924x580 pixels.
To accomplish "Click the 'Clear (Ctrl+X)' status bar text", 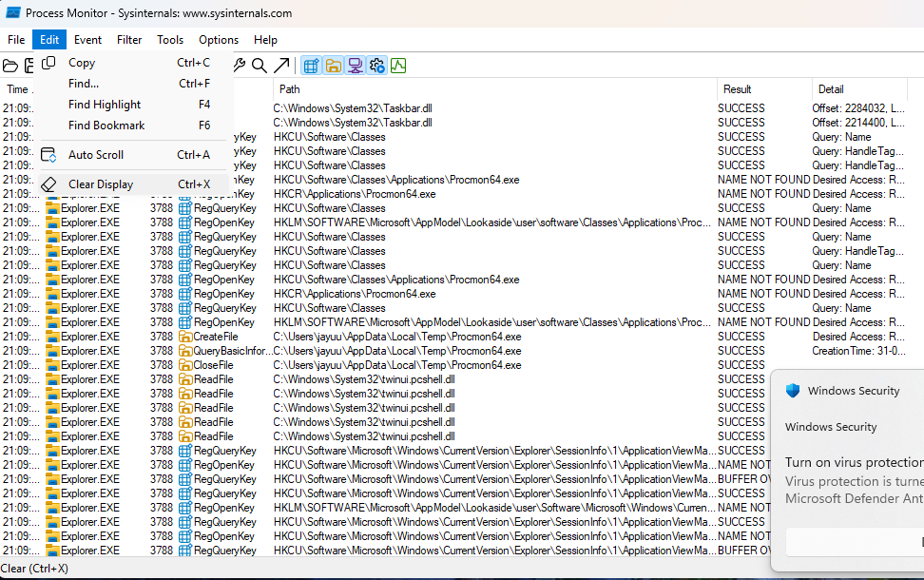I will click(34, 569).
